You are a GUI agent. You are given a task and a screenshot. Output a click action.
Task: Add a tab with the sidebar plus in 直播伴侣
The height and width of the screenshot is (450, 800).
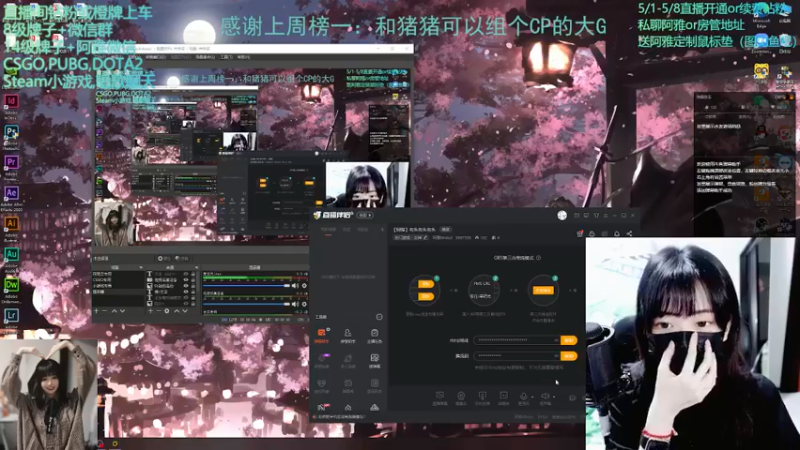[x=382, y=230]
